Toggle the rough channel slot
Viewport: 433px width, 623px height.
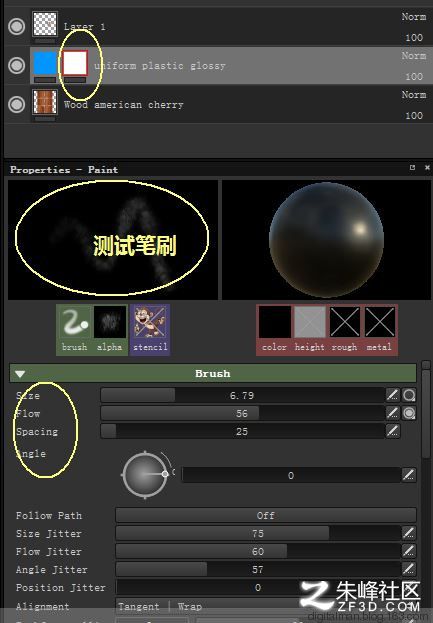click(345, 322)
